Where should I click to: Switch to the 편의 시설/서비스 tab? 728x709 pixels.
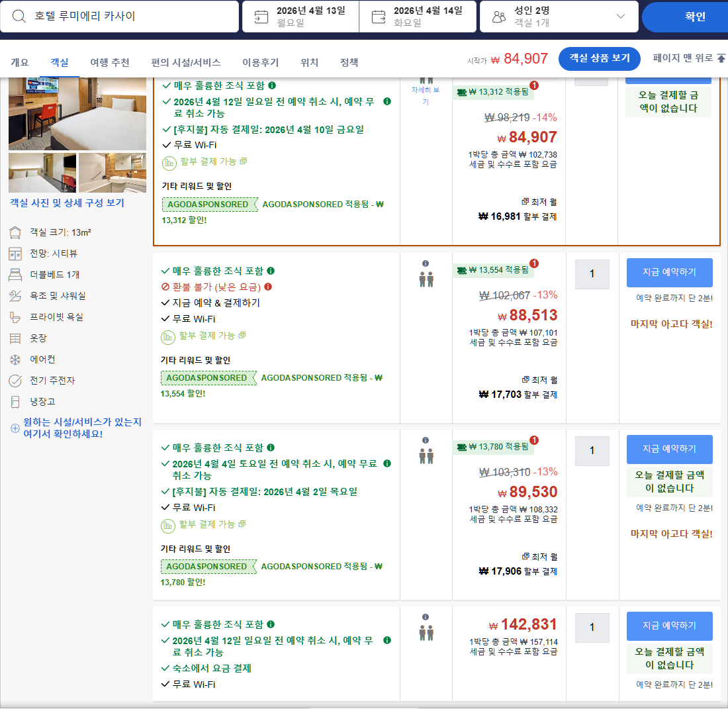click(186, 62)
